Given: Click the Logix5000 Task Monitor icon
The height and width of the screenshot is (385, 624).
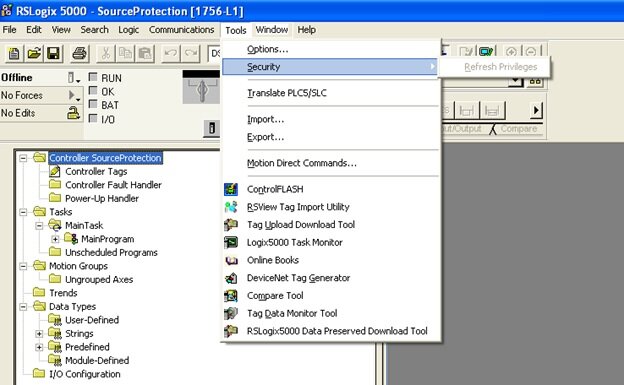Looking at the screenshot, I should [231, 242].
